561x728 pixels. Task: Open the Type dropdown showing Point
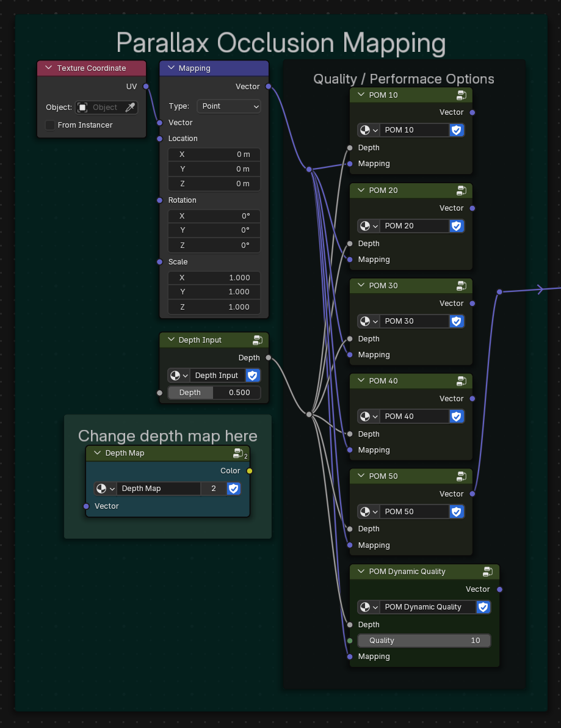[x=228, y=106]
